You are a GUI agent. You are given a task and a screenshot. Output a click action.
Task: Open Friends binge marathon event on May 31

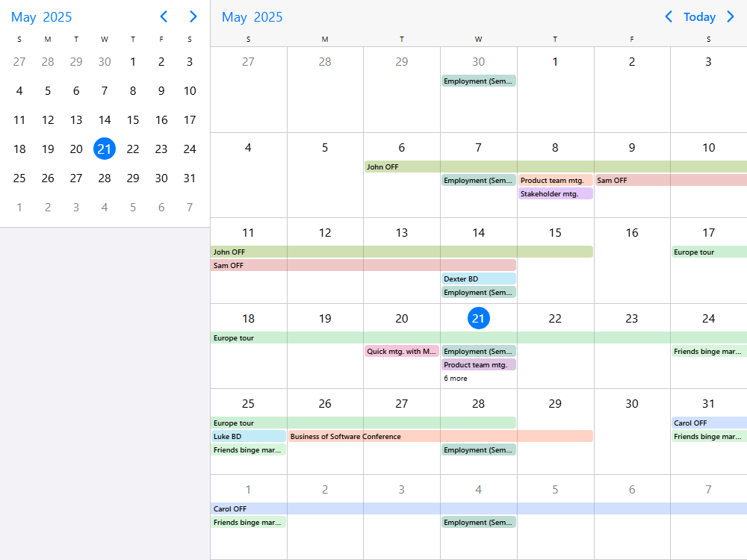tap(710, 436)
